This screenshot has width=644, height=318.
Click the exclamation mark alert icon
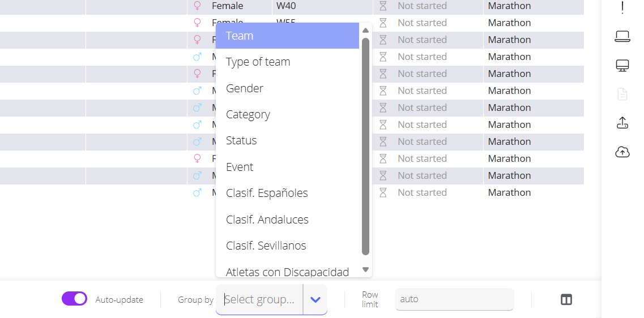pyautogui.click(x=622, y=7)
